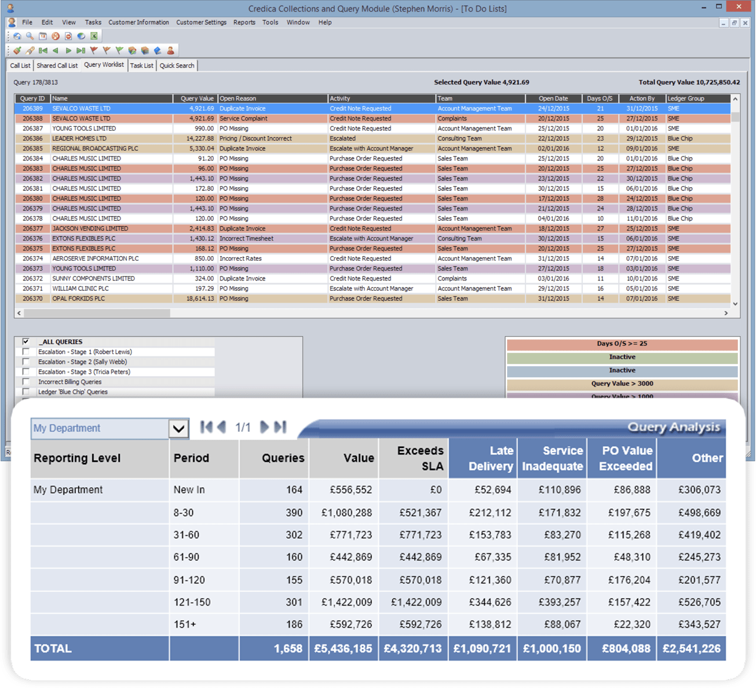Mark the query with the green flag
Image resolution: width=756 pixels, height=700 pixels.
coord(118,50)
